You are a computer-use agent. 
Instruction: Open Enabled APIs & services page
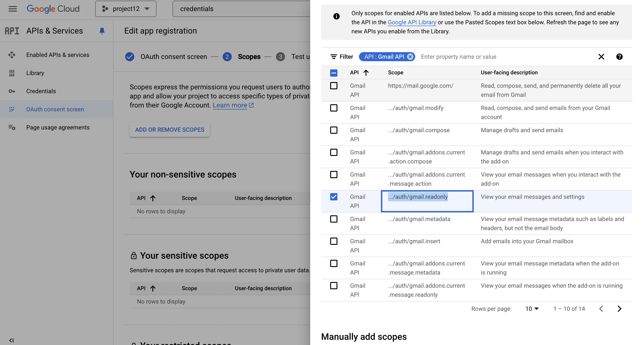[58, 55]
